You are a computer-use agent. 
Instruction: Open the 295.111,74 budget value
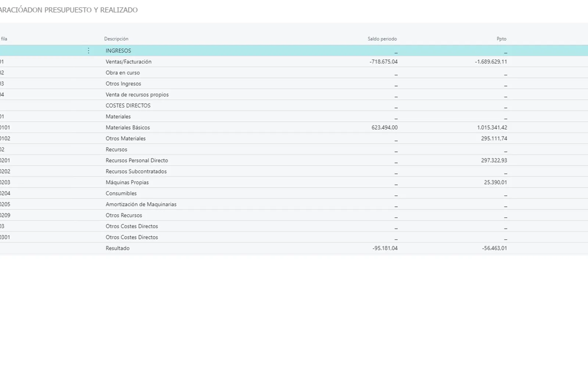pos(494,139)
